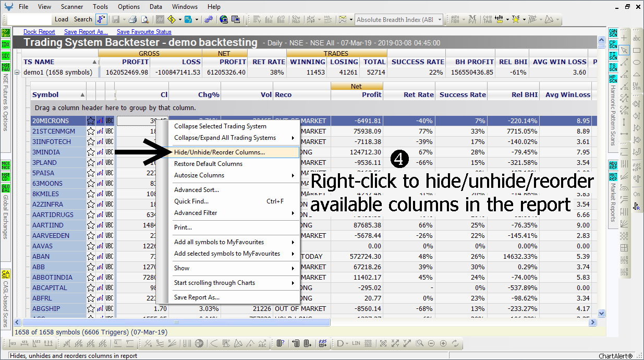Open Print Preview from the top toolbar
The height and width of the screenshot is (360, 644).
point(145,20)
